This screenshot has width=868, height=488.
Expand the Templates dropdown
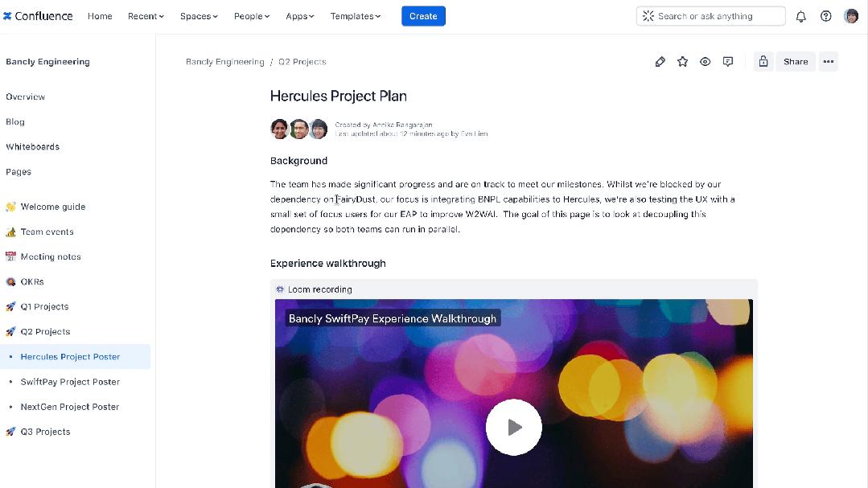point(355,15)
